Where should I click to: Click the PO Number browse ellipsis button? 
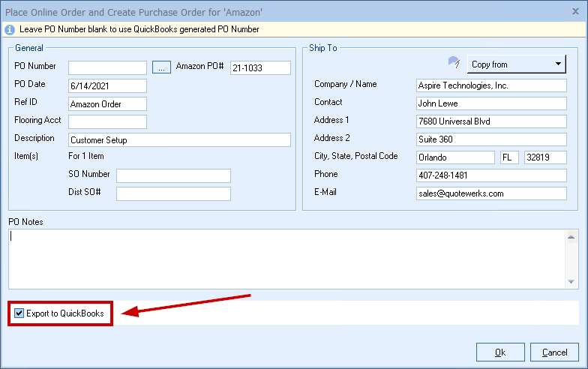161,67
